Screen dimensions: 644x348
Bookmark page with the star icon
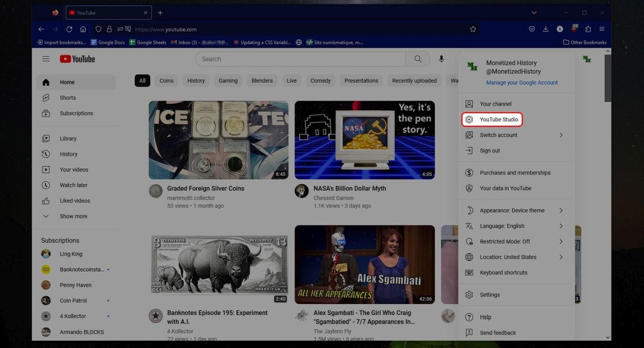(x=473, y=29)
